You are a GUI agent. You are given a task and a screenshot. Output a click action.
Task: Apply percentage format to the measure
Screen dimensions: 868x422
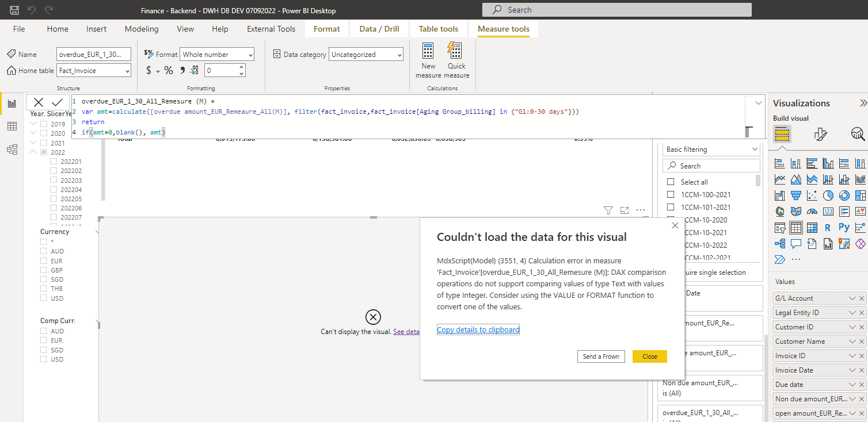click(169, 70)
